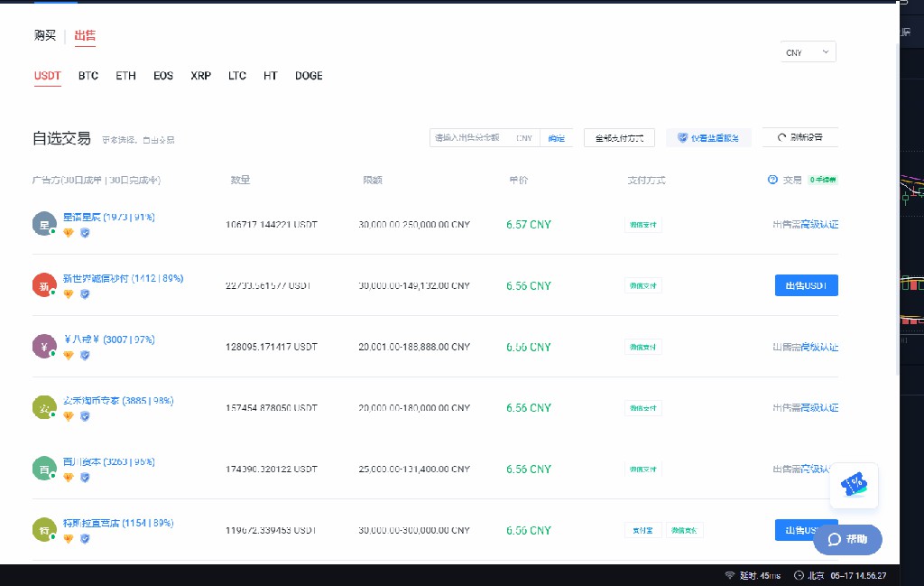Click the Wi-Fi latency icon in status bar
The height and width of the screenshot is (586, 924).
[x=729, y=575]
